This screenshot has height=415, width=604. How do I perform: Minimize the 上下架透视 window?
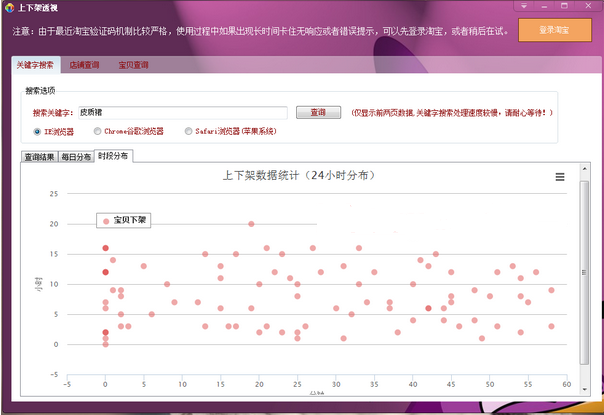click(544, 6)
